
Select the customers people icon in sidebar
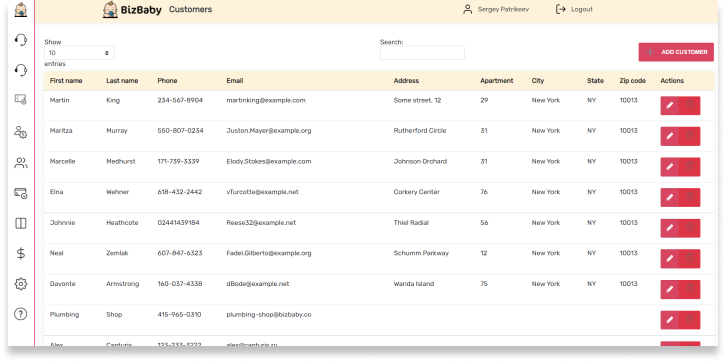(20, 163)
